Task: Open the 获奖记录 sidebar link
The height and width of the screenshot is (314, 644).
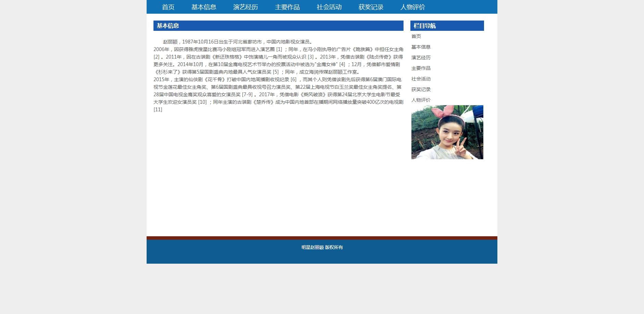Action: point(421,89)
